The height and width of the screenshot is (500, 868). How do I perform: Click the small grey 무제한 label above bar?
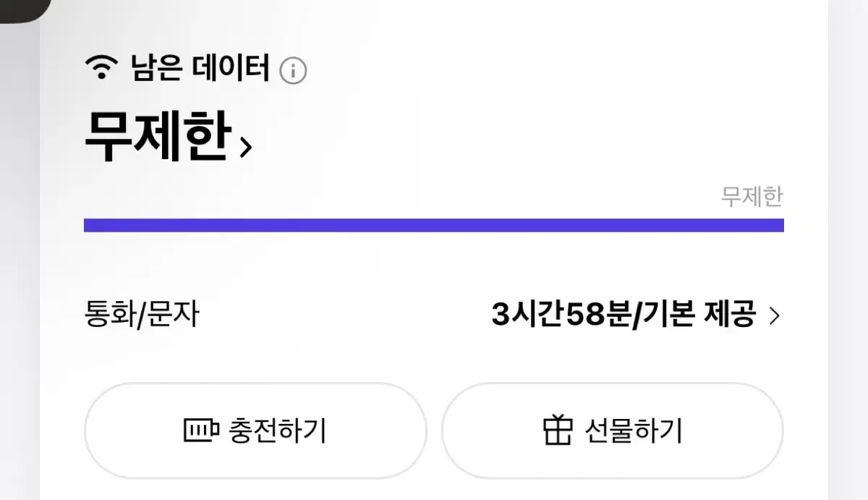point(752,197)
